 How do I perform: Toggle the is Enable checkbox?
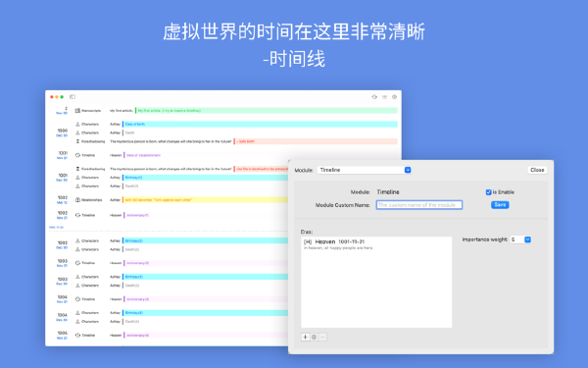(488, 192)
